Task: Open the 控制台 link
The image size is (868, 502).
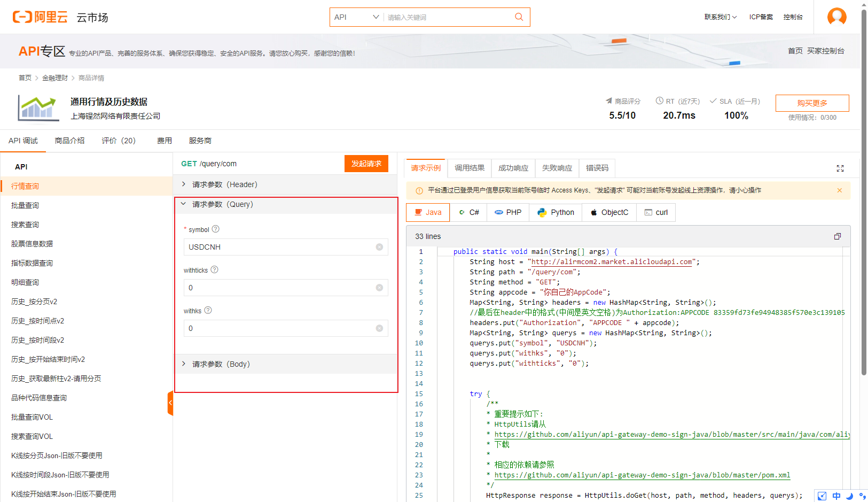Action: 793,17
